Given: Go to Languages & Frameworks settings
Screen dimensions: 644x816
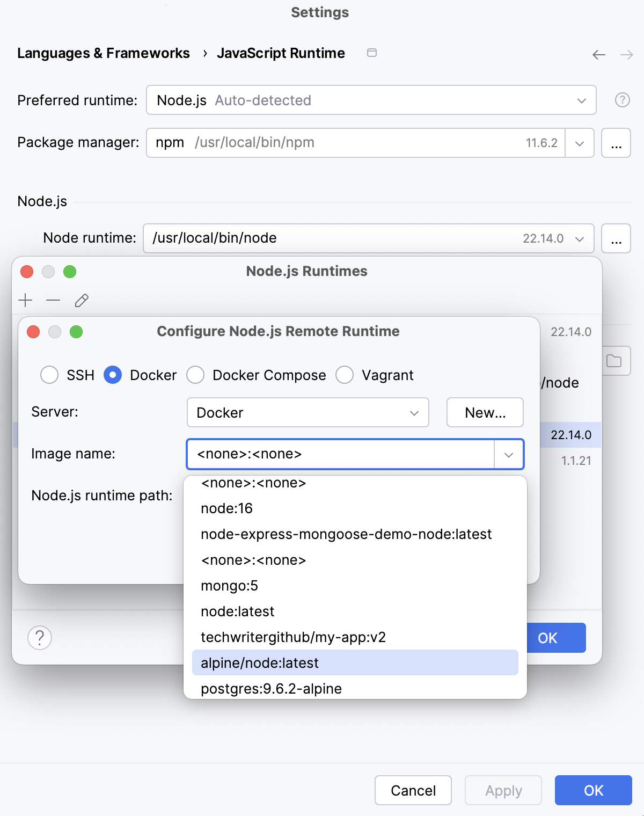Looking at the screenshot, I should click(104, 53).
